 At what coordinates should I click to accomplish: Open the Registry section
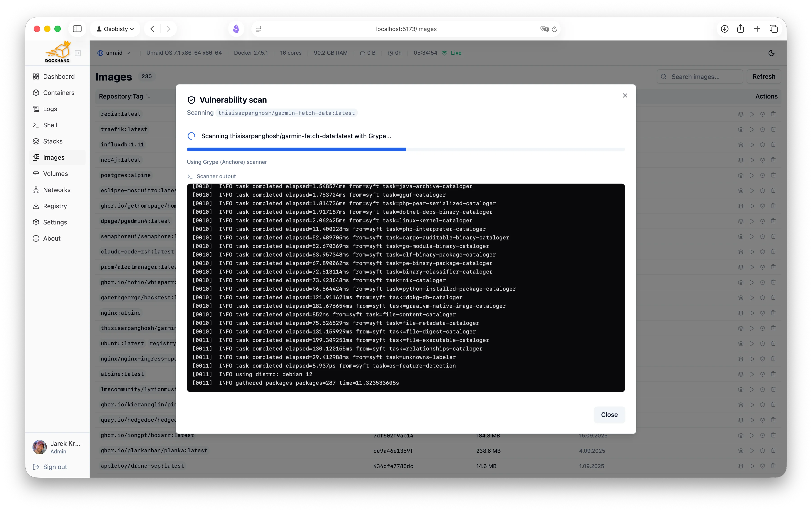[x=55, y=206]
